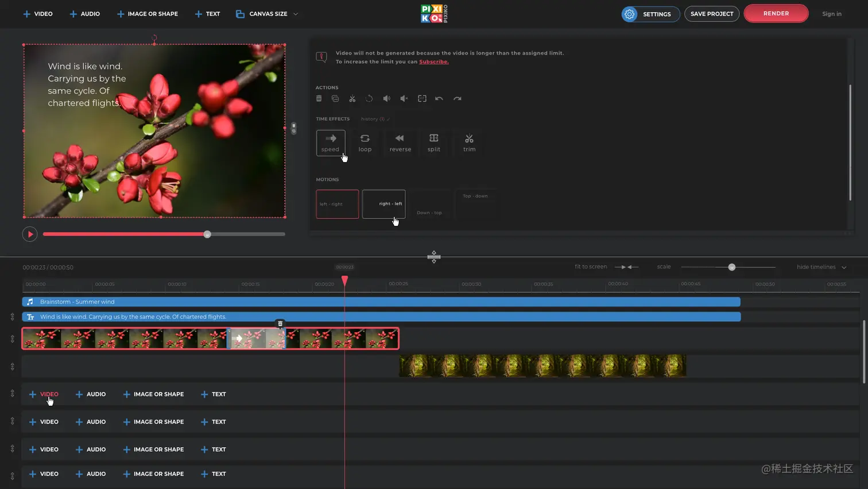This screenshot has width=868, height=489.
Task: Click the volume up speaker icon
Action: coord(387,98)
